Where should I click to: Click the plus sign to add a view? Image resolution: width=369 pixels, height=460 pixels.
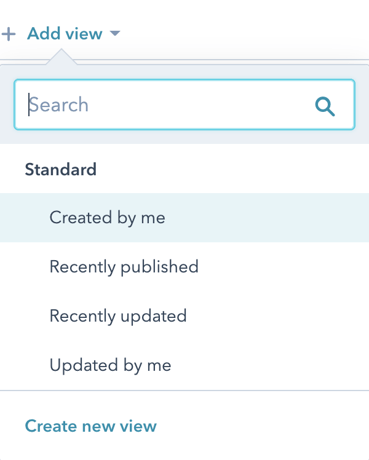[9, 34]
